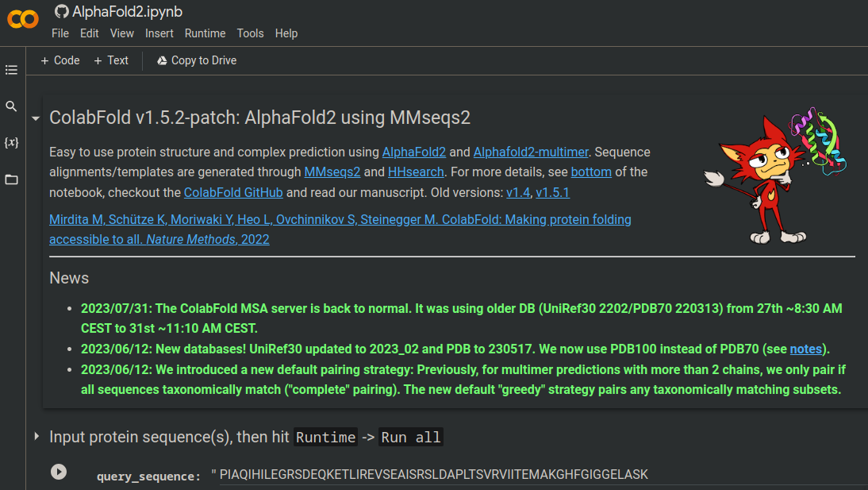Expand the Input protein sequence(s) section
The width and height of the screenshot is (868, 490).
click(36, 437)
